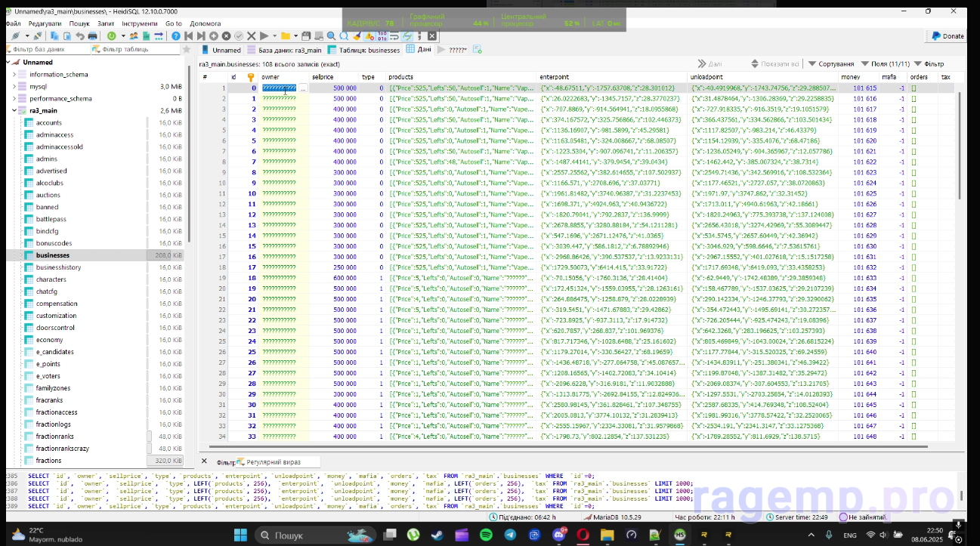Screen dimensions: 980x546
Task: Click the favorites star icon above tree
Action: (186, 49)
